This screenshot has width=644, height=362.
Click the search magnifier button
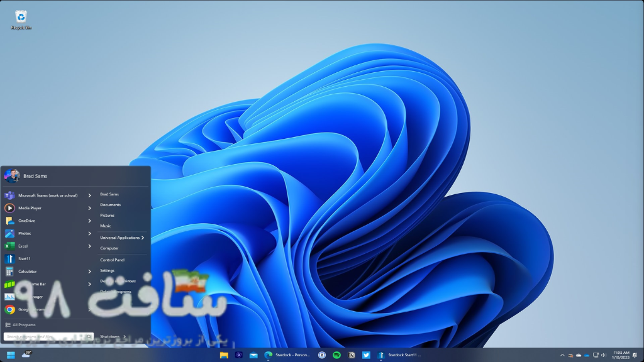[x=89, y=337]
